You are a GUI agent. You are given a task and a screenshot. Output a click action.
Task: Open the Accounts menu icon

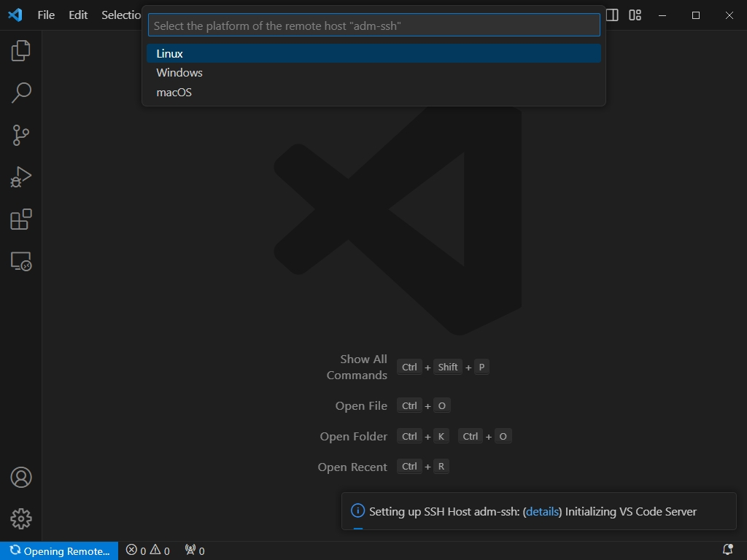[x=21, y=477]
